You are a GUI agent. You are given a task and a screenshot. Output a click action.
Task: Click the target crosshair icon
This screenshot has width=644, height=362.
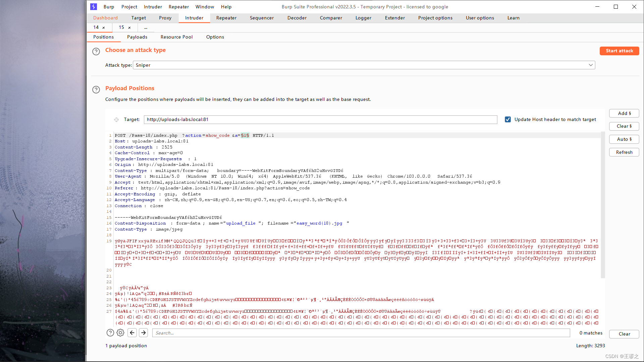click(x=116, y=120)
